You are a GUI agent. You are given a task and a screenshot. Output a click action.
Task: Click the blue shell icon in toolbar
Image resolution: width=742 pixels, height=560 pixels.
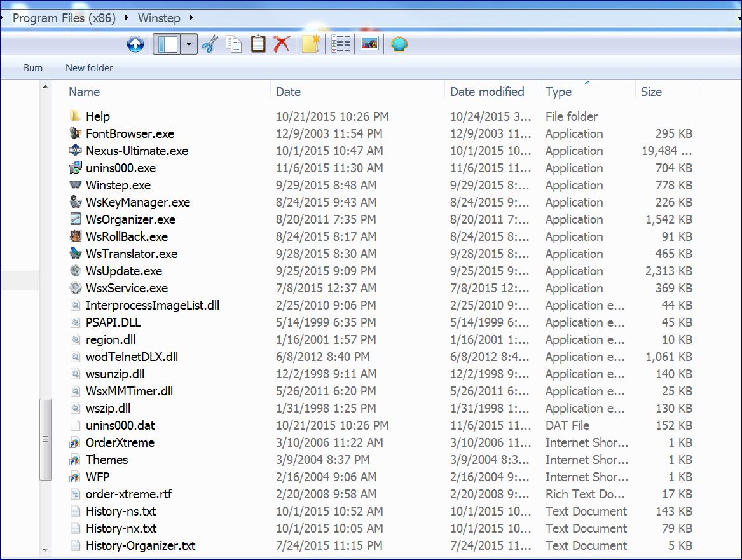[399, 44]
